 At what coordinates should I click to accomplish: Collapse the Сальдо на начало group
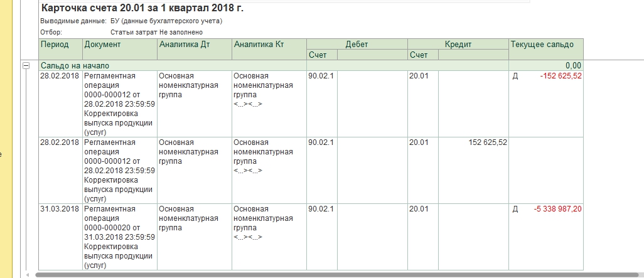click(26, 66)
